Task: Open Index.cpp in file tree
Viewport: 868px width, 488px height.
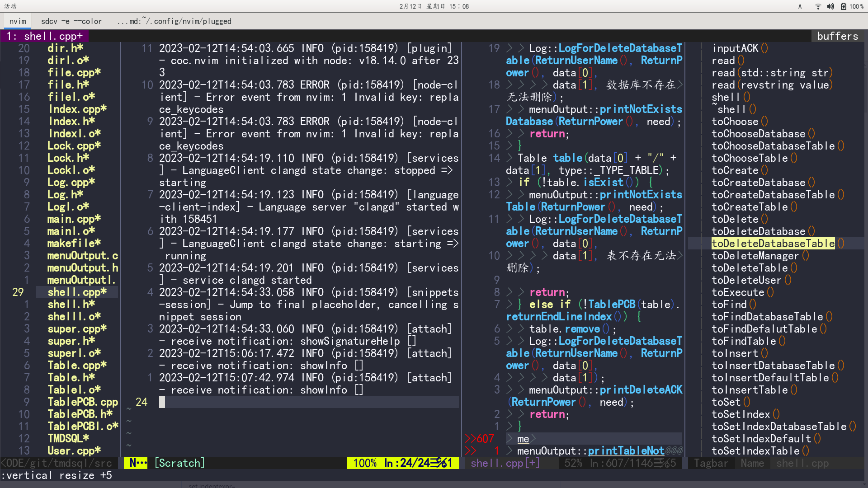Action: pyautogui.click(x=77, y=109)
